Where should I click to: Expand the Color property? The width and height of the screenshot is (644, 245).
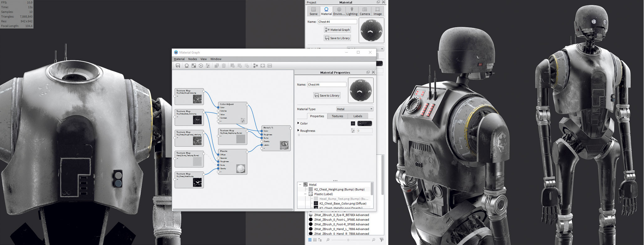click(x=298, y=123)
